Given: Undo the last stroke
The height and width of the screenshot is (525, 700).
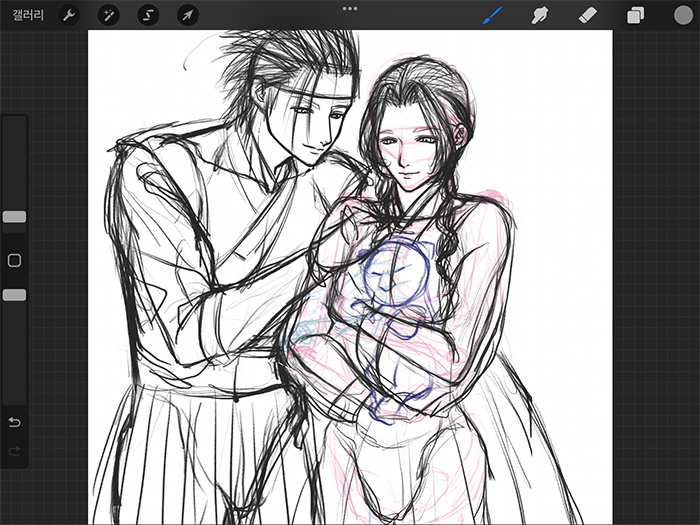Looking at the screenshot, I should pyautogui.click(x=14, y=422).
